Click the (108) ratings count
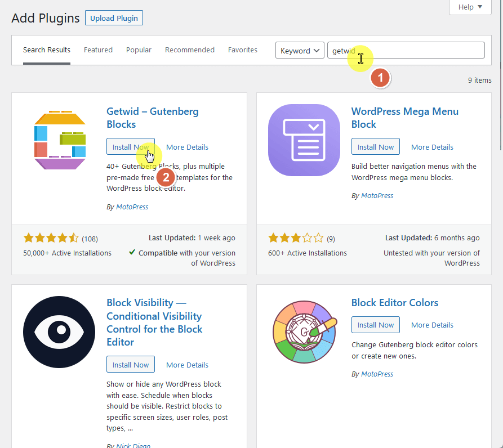The height and width of the screenshot is (448, 503). 90,239
